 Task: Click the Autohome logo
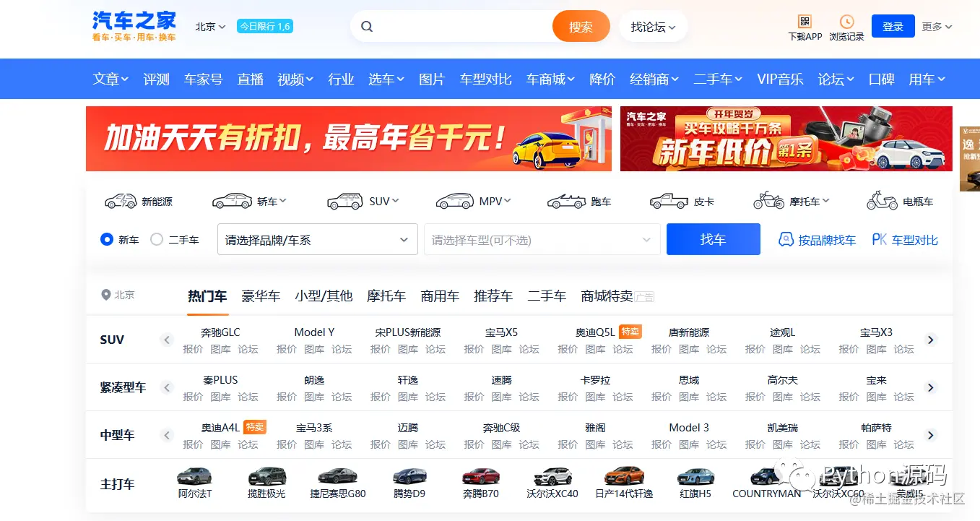(x=134, y=27)
